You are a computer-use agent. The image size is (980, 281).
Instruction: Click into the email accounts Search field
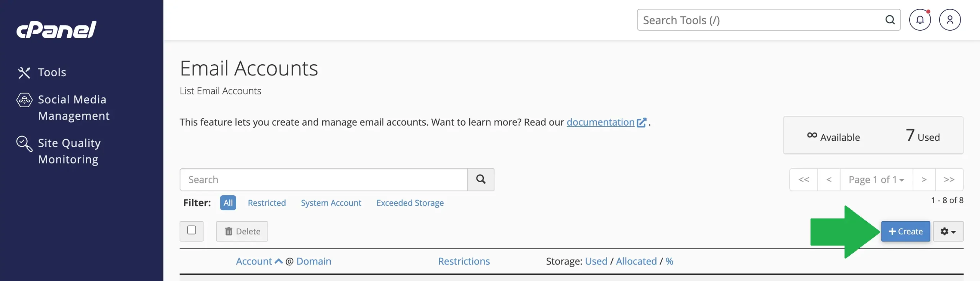tap(323, 180)
